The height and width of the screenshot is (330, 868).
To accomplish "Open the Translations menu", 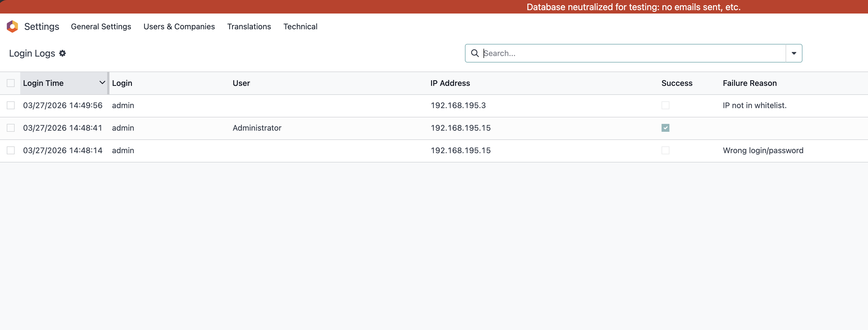I will pyautogui.click(x=249, y=27).
